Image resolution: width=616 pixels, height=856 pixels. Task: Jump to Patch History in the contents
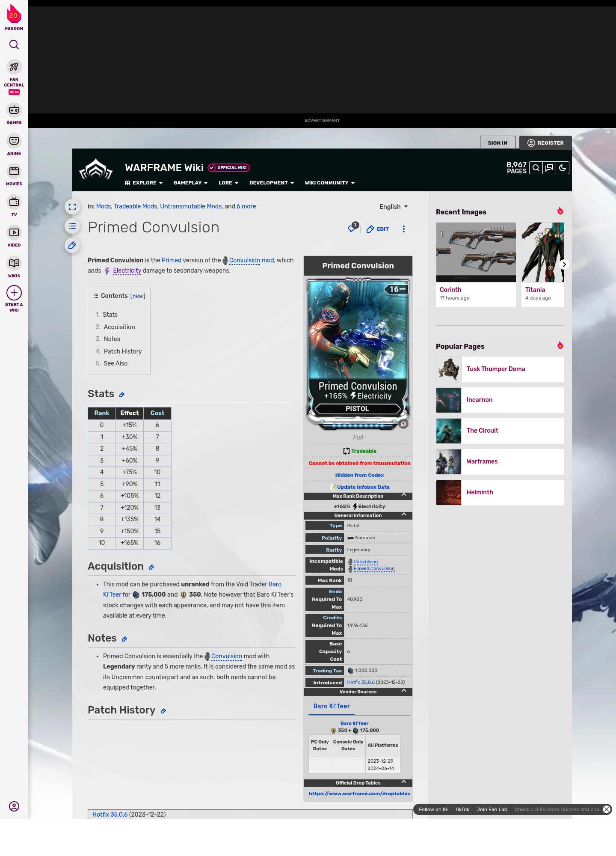pos(123,351)
